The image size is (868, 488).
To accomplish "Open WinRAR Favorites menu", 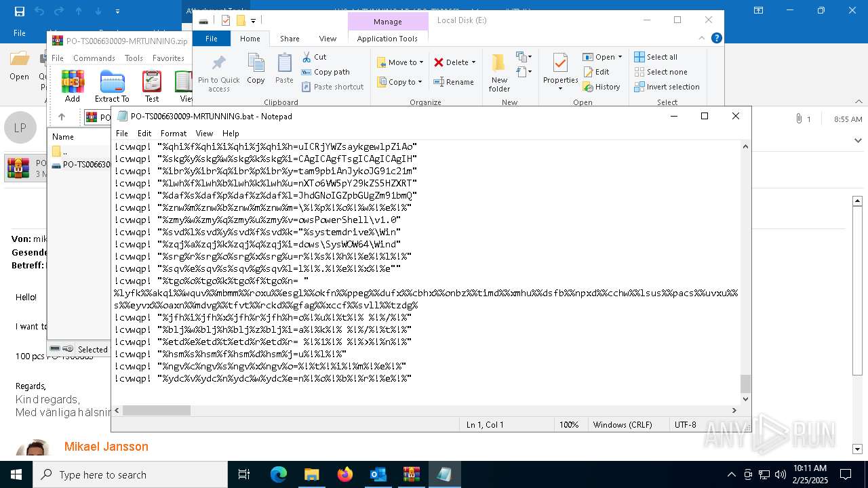I will pyautogui.click(x=168, y=58).
